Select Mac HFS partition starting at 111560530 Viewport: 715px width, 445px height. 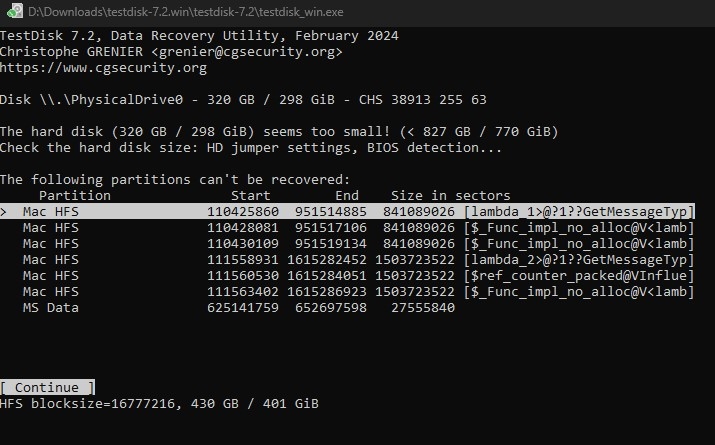click(348, 276)
